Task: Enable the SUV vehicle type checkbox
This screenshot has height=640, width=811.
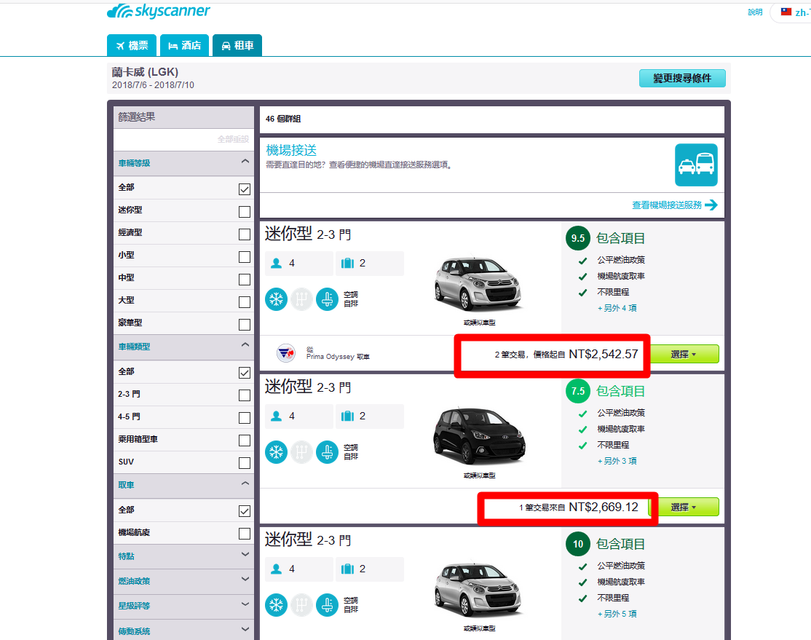Action: 244,463
